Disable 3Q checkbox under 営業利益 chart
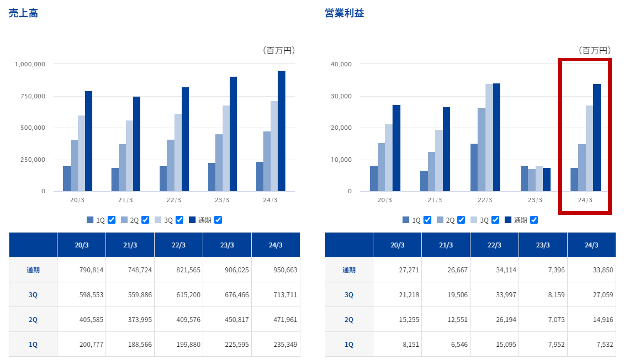The image size is (624, 364). pyautogui.click(x=495, y=220)
